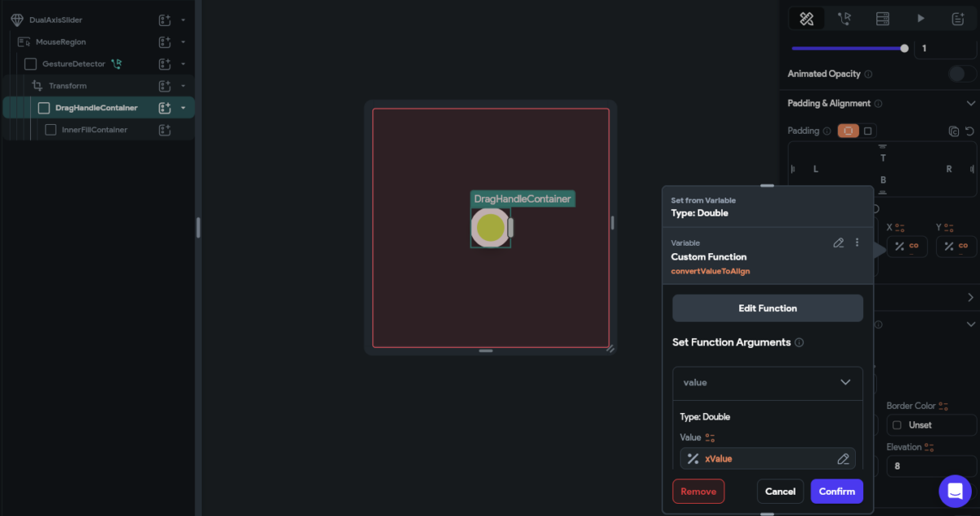Select the alternate padding mode square button
This screenshot has height=516, width=980.
868,131
